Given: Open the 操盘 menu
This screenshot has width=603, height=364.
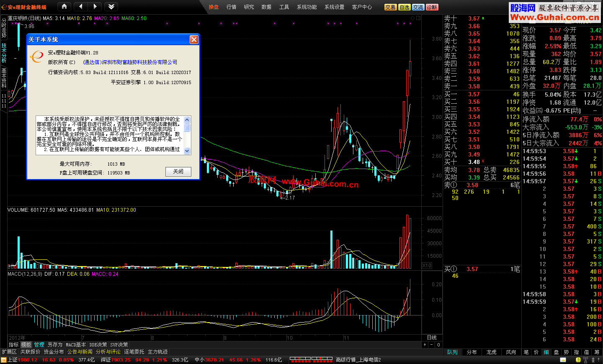Looking at the screenshot, I should (214, 7).
